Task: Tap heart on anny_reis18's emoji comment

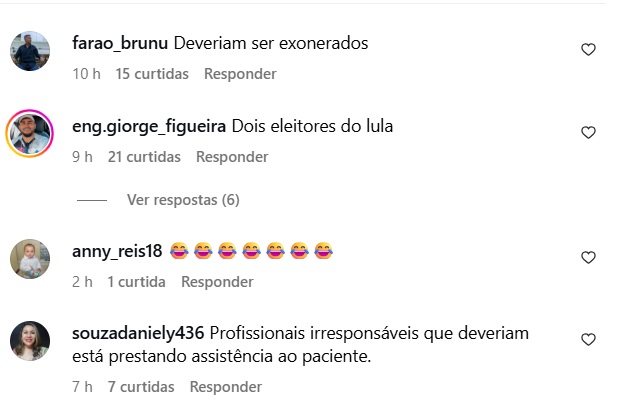Action: (588, 257)
